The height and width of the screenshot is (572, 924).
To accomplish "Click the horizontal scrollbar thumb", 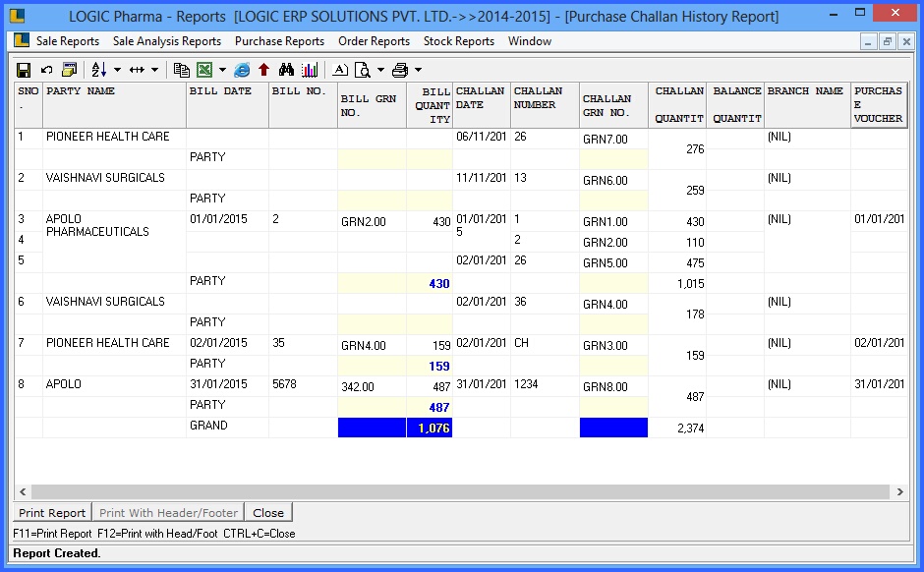I will point(460,491).
